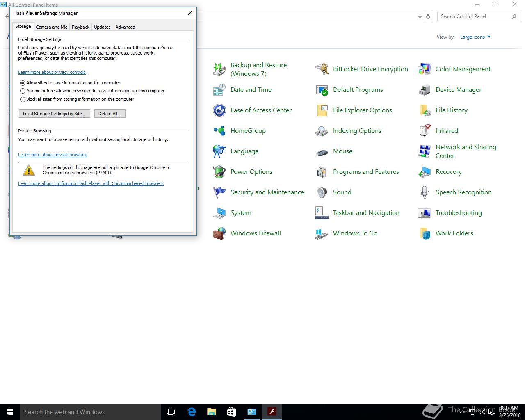Viewport: 525px width, 420px height.
Task: Open the Taskbar and Navigation icon
Action: click(x=322, y=213)
